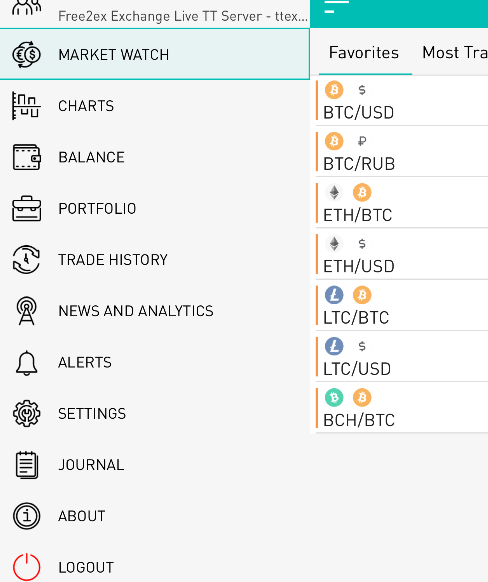Open the Journal notepad icon
This screenshot has height=582, width=488.
point(26,465)
